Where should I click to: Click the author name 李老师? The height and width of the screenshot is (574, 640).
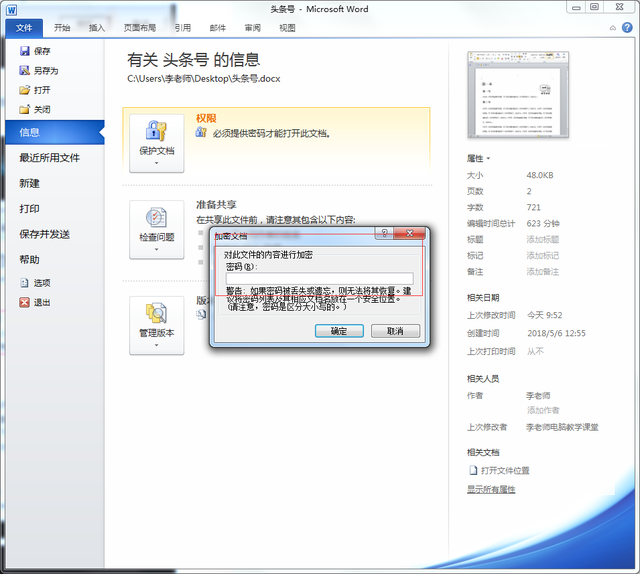[x=538, y=396]
